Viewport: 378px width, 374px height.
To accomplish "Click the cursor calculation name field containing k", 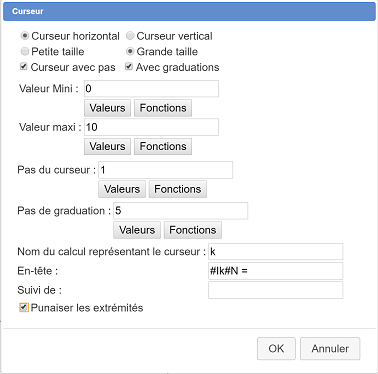I will click(x=275, y=252).
